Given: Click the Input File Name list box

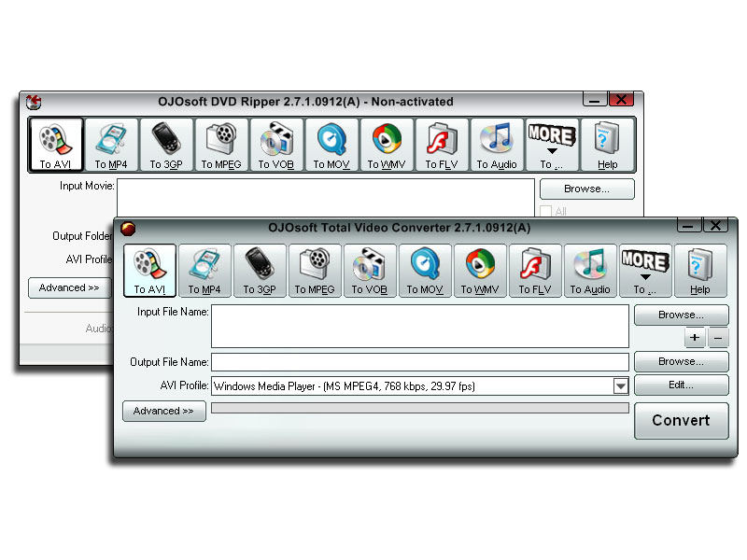Looking at the screenshot, I should coord(420,326).
